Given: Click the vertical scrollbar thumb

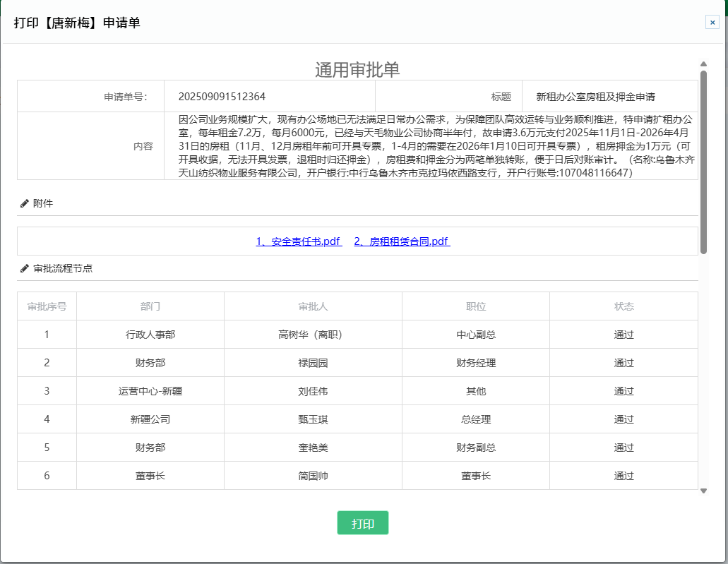Looking at the screenshot, I should [x=703, y=161].
